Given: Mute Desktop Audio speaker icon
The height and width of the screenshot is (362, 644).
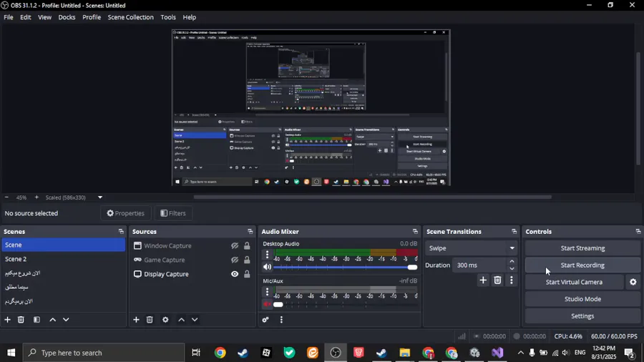Looking at the screenshot, I should pos(267,267).
